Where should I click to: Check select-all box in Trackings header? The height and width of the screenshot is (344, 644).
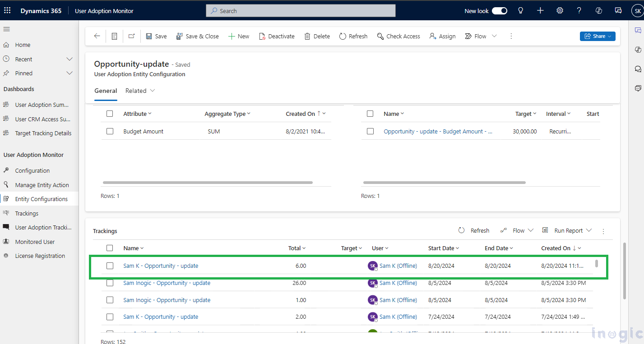click(110, 248)
